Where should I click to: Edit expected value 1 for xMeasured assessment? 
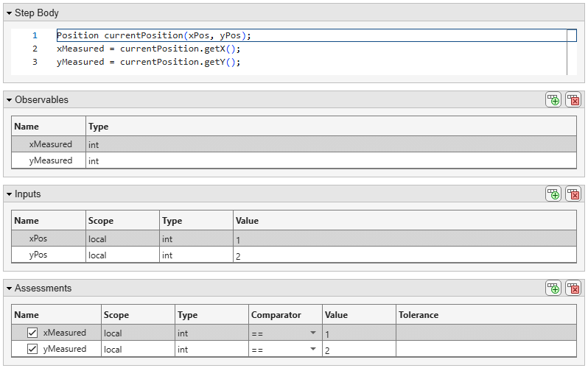pos(360,333)
